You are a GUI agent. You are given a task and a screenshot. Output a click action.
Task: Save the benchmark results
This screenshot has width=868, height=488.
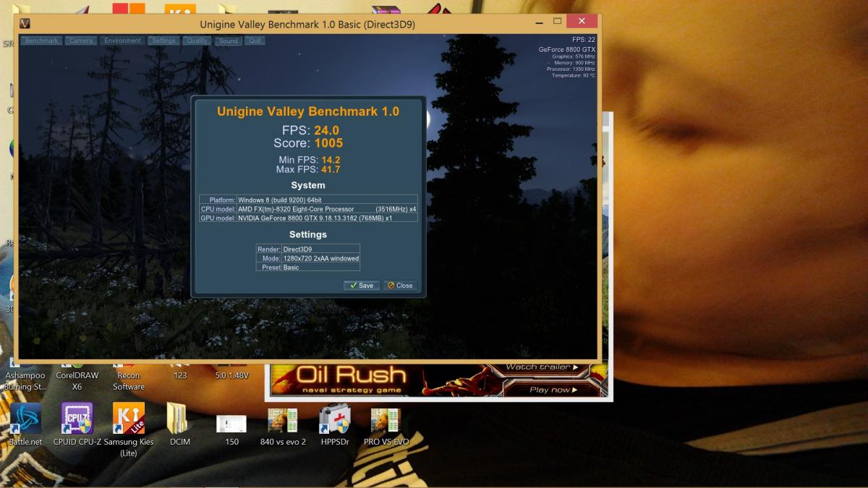[362, 286]
